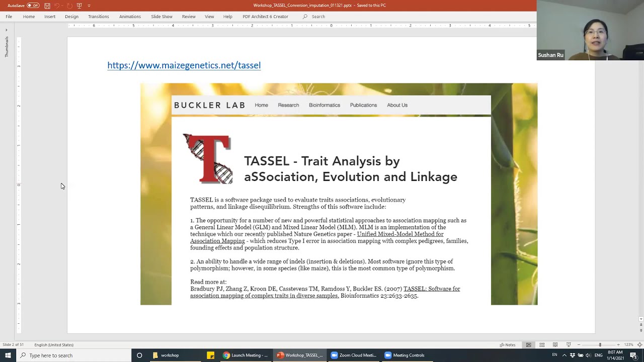644x362 pixels.
Task: Click the Redo arrow icon
Action: tap(69, 6)
